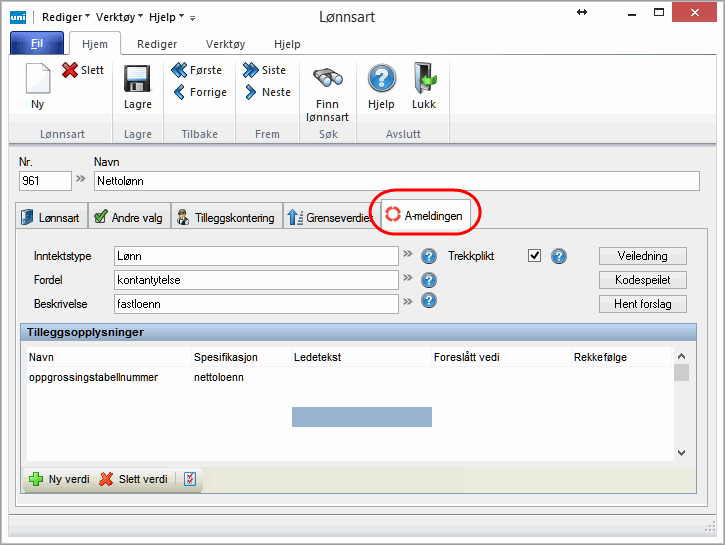Save using the Lagre floppy disk icon
The height and width of the screenshot is (545, 725).
(137, 80)
